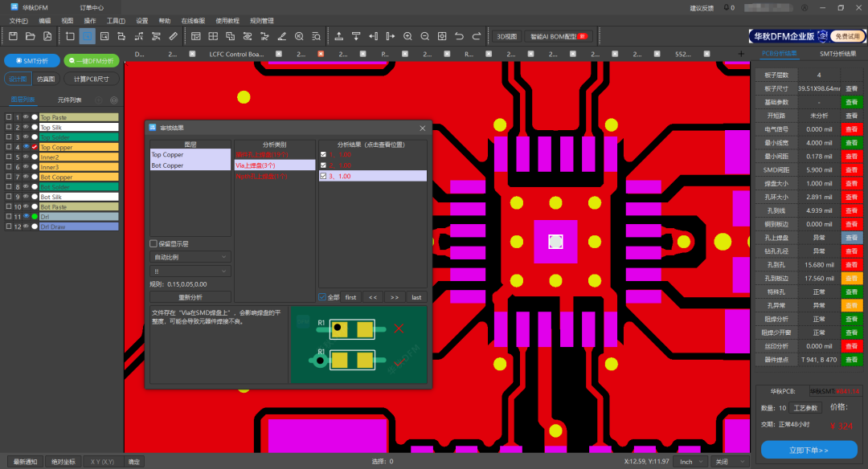Open the '!!' dropdown in audit dialog
Image resolution: width=868 pixels, height=469 pixels.
pyautogui.click(x=190, y=271)
